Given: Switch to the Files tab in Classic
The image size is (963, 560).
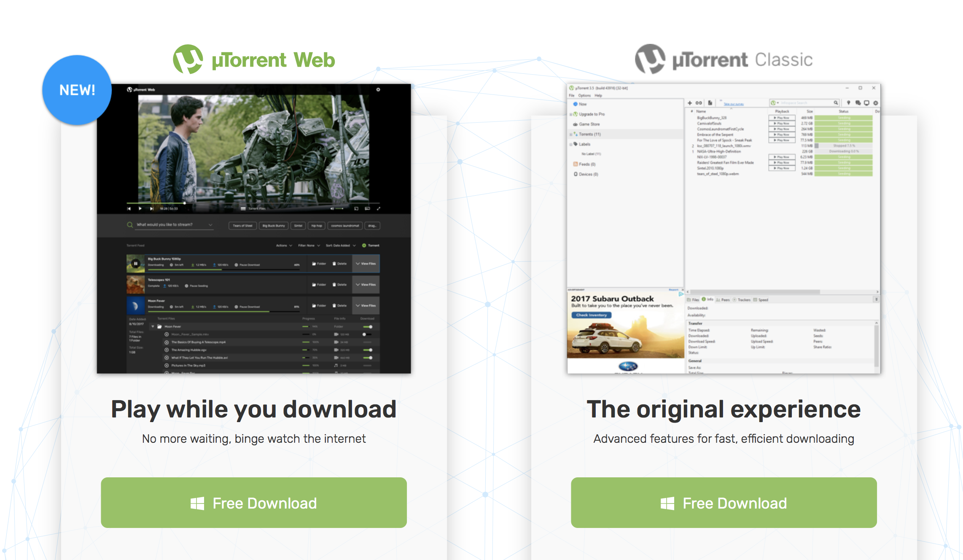Looking at the screenshot, I should pos(694,300).
